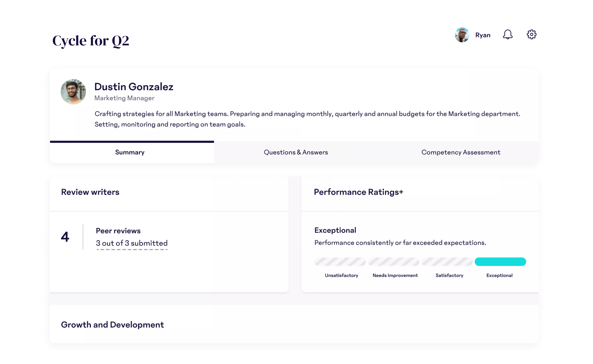
Task: Click the Cycle for Q2 title
Action: [x=91, y=41]
